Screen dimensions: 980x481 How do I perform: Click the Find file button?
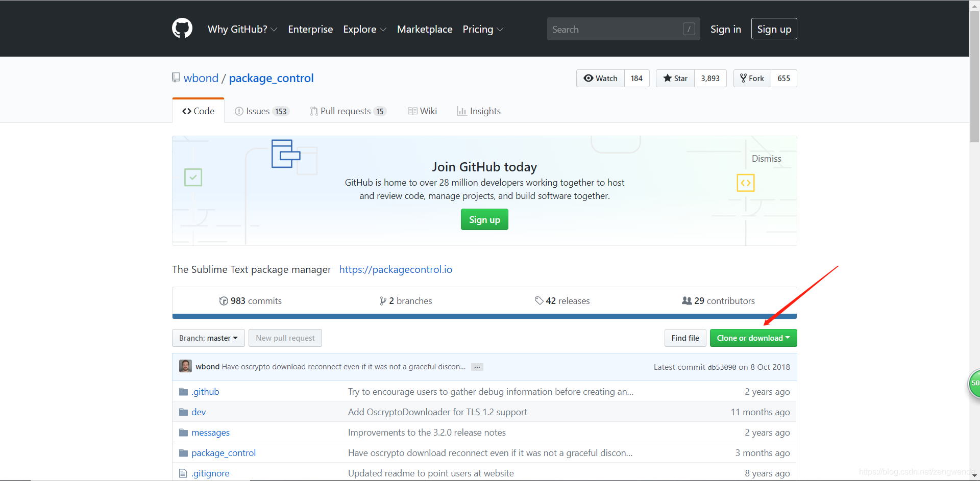pyautogui.click(x=685, y=338)
